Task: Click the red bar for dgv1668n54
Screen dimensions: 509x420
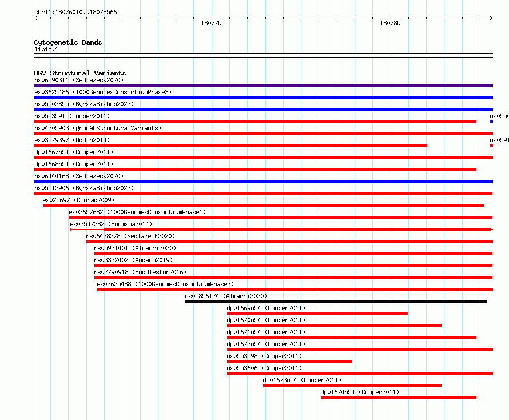Action: (x=255, y=170)
